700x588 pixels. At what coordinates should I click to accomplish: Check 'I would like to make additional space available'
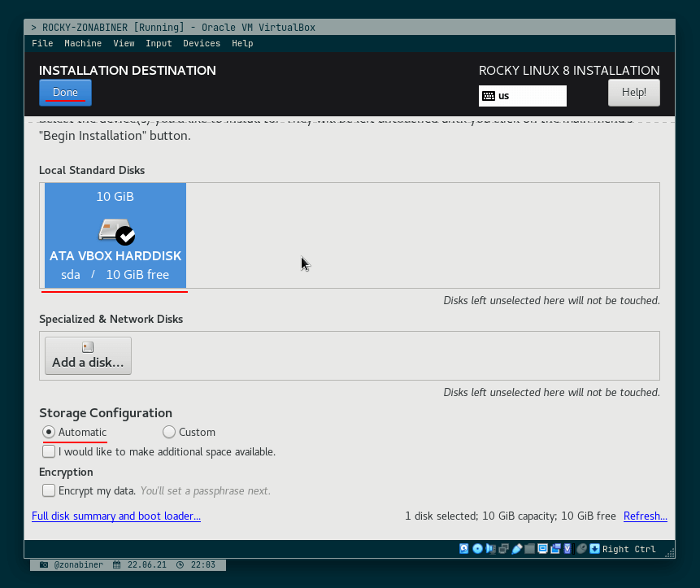click(x=49, y=451)
